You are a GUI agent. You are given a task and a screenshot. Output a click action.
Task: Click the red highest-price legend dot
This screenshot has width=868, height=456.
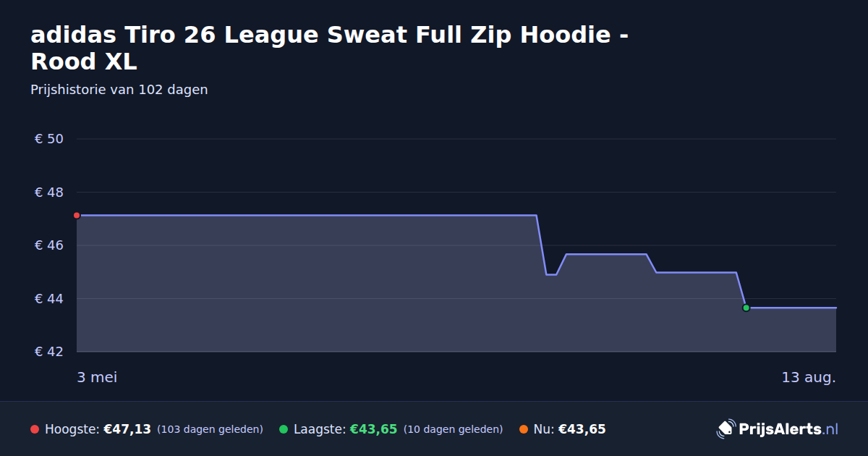35,429
